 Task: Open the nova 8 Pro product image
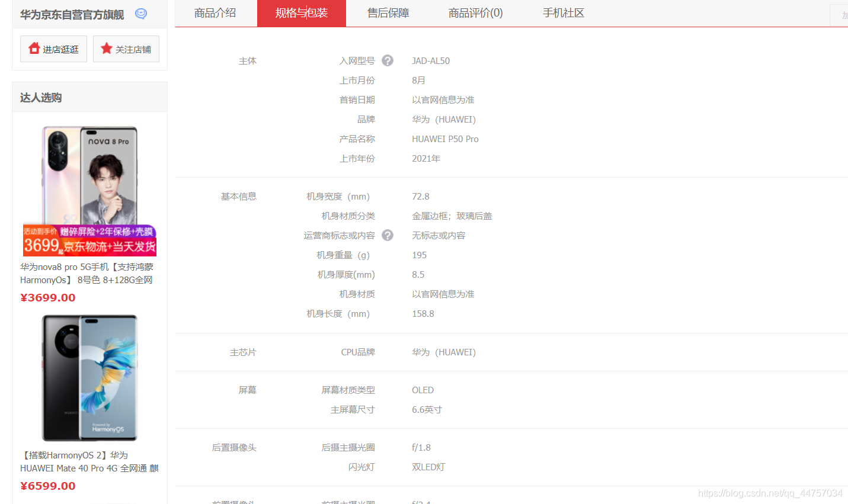coord(89,191)
